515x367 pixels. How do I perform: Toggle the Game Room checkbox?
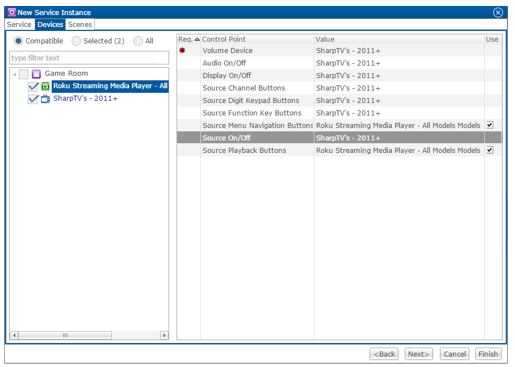[24, 74]
